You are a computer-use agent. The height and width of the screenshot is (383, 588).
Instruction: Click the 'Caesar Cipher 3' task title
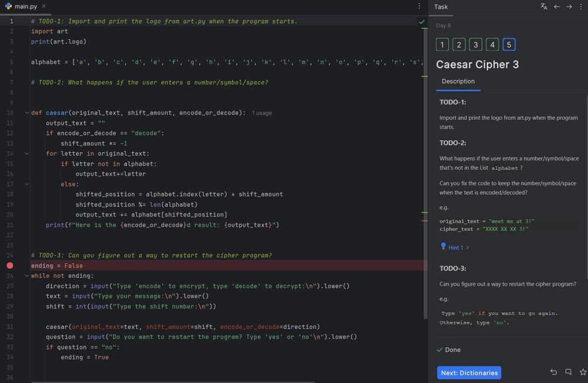pyautogui.click(x=477, y=65)
